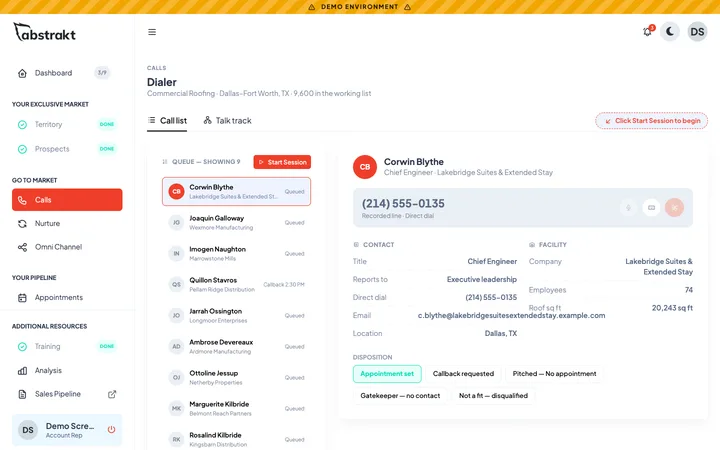
Task: Click the '20,243 sq ft' roof value
Action: pos(672,308)
